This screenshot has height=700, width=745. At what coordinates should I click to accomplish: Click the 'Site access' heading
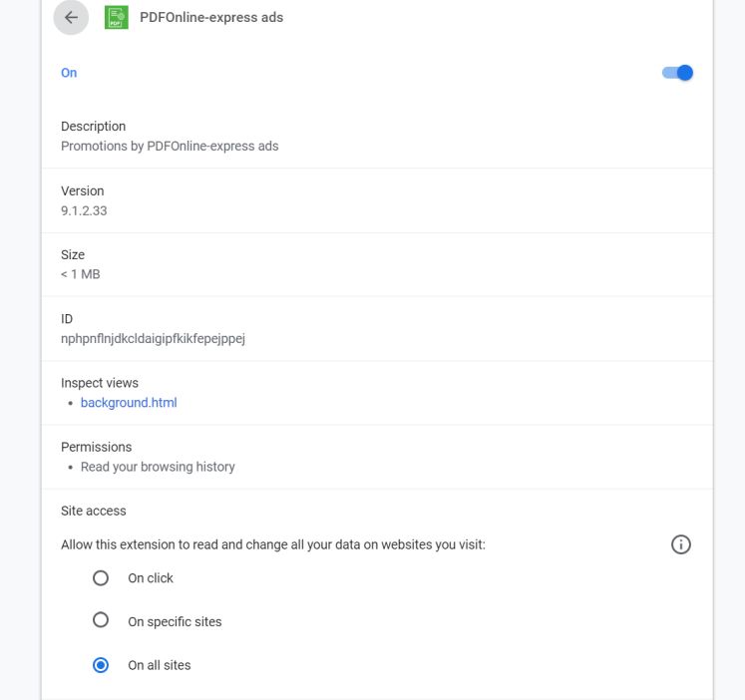[x=94, y=511]
